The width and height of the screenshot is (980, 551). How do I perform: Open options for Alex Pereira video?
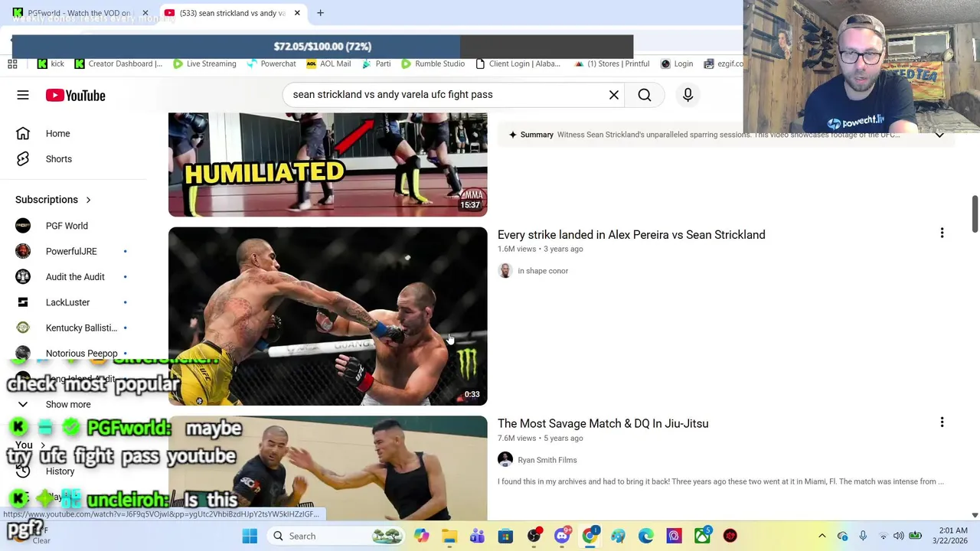click(942, 233)
